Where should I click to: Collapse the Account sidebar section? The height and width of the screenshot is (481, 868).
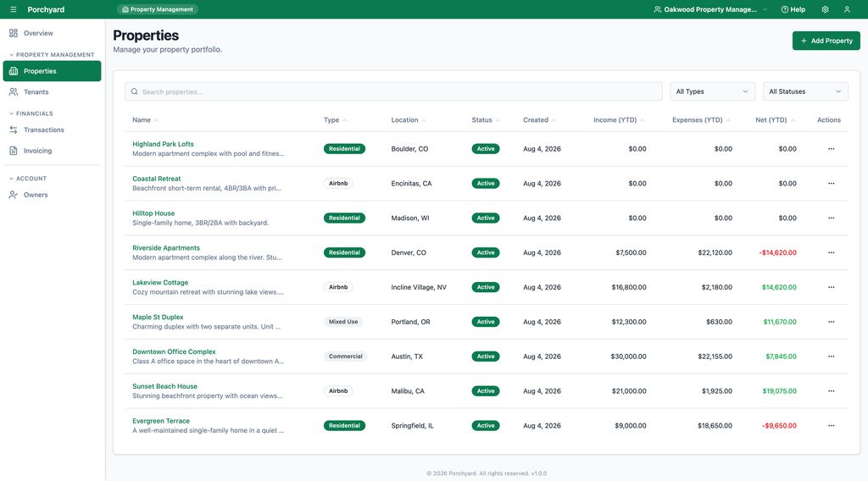tap(28, 179)
